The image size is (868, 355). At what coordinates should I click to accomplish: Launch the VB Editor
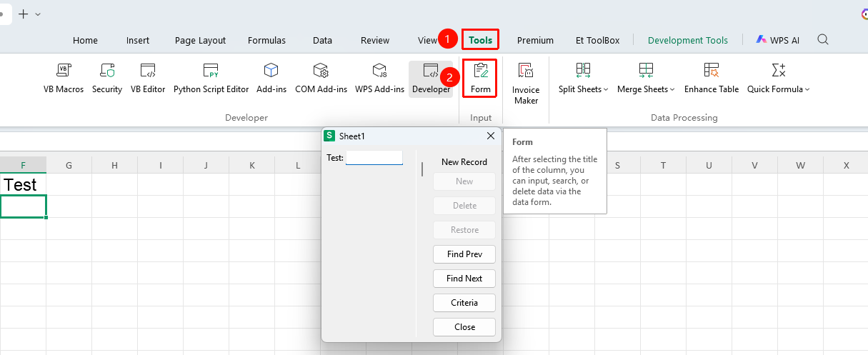pyautogui.click(x=148, y=78)
